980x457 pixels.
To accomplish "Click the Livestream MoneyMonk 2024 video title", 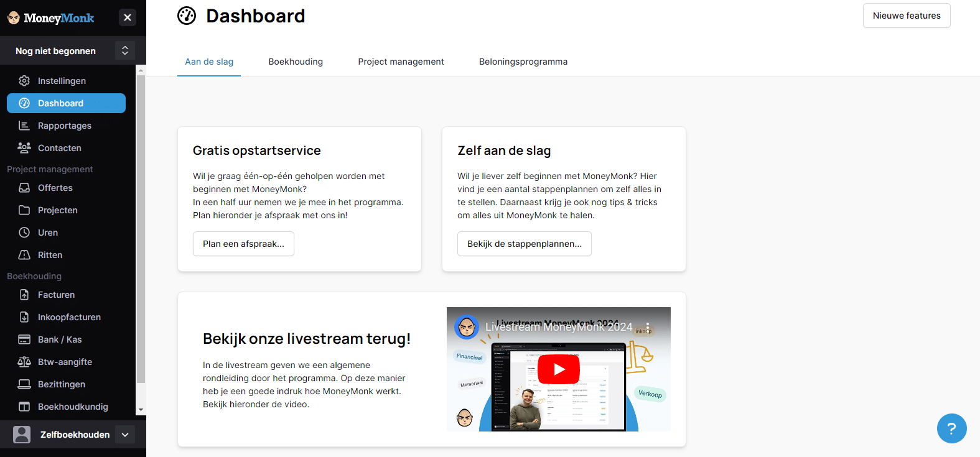I will click(x=559, y=327).
